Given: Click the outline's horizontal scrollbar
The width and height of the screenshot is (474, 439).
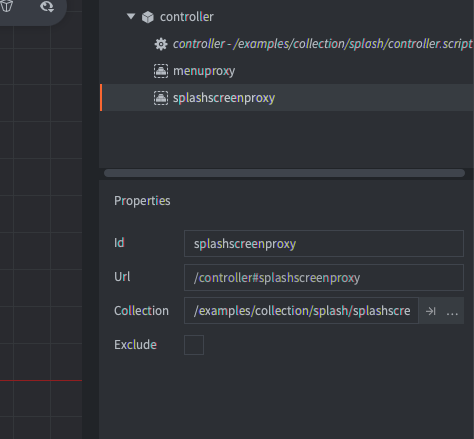Looking at the screenshot, I should 284,173.
